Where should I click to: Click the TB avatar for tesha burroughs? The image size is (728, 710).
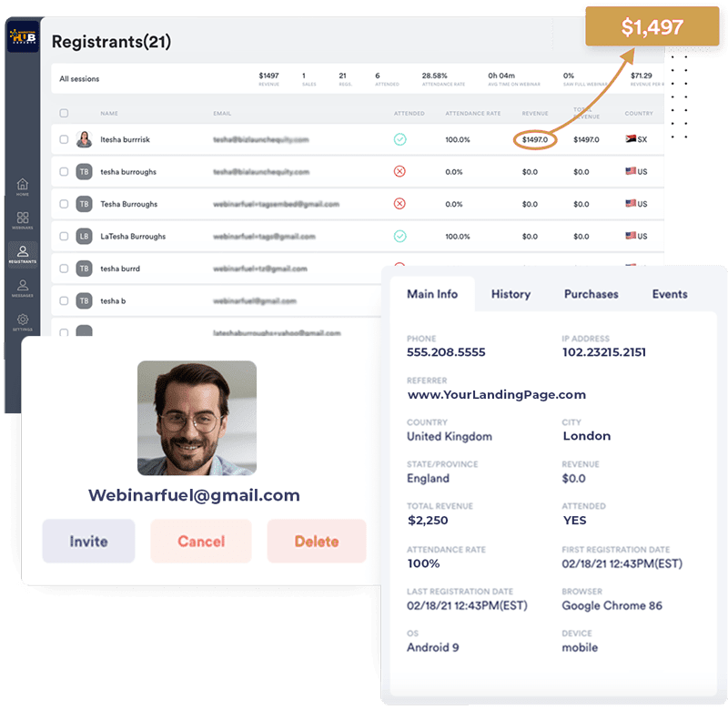(84, 172)
